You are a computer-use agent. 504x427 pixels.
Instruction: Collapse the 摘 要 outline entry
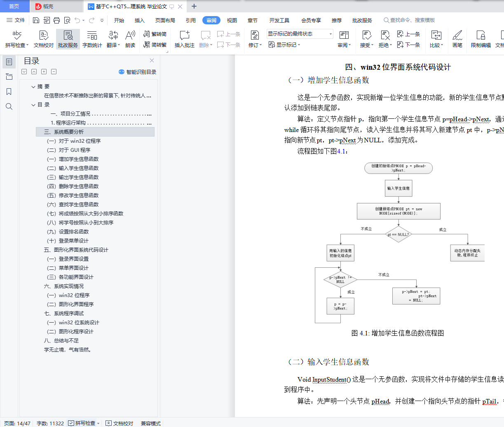tap(33, 87)
